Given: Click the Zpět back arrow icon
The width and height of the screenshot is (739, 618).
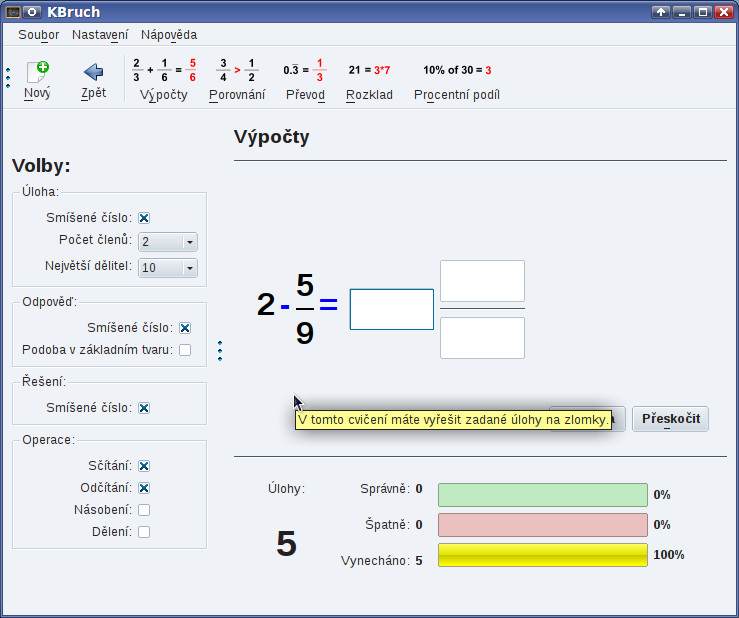Looking at the screenshot, I should tap(93, 72).
